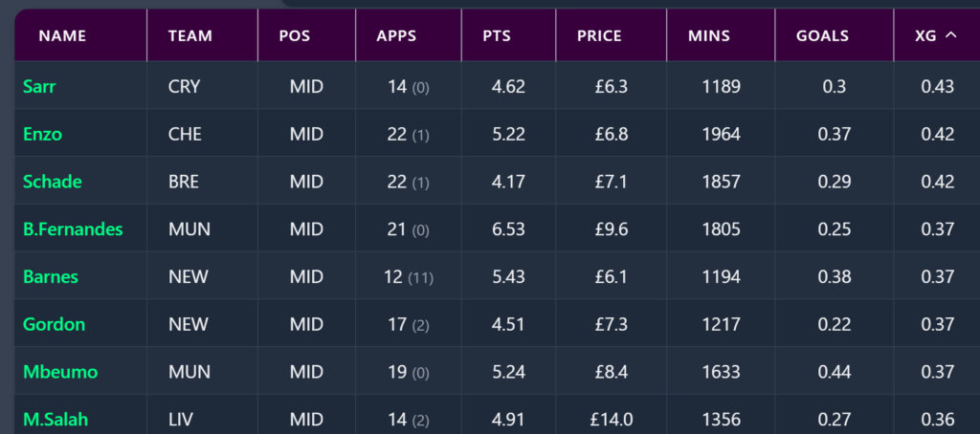980x434 pixels.
Task: Open Sarr player link
Action: (x=39, y=87)
